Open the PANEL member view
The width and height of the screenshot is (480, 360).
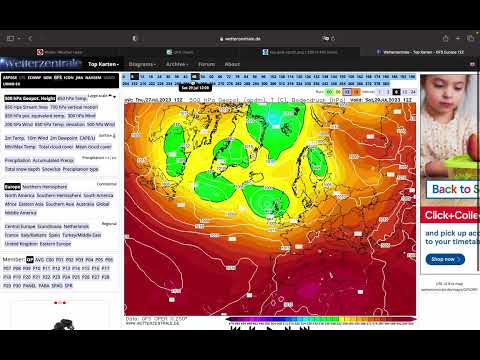(29, 286)
